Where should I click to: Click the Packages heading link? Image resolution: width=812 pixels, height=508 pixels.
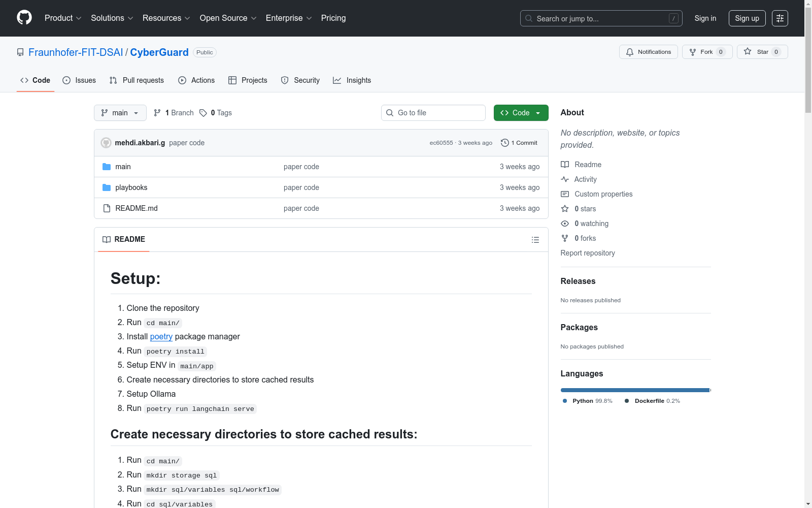coord(579,328)
